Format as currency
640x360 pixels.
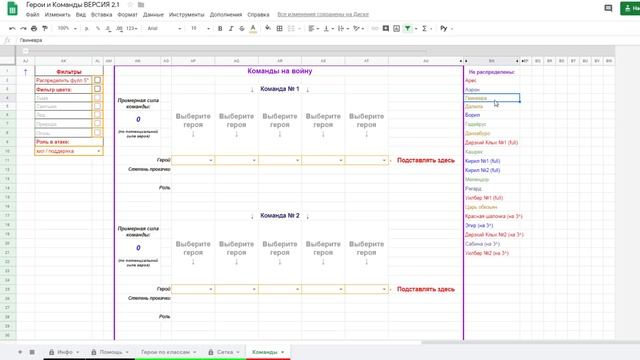tap(86, 29)
